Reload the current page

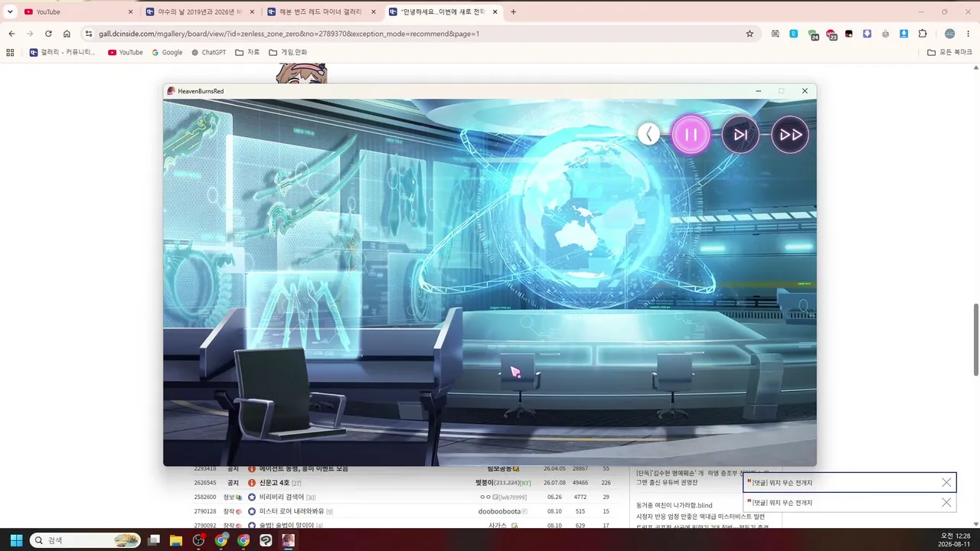[48, 34]
